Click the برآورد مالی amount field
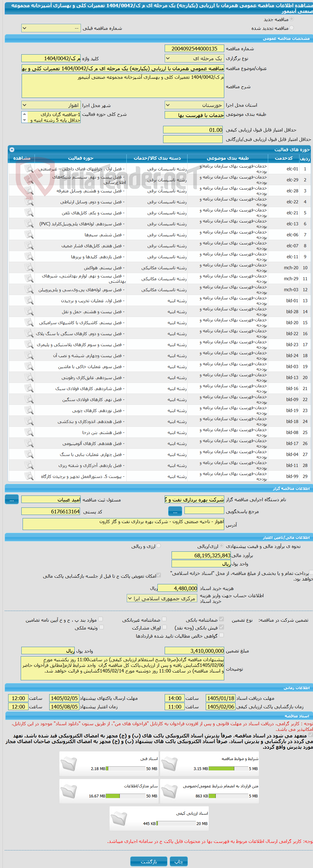 click(201, 555)
